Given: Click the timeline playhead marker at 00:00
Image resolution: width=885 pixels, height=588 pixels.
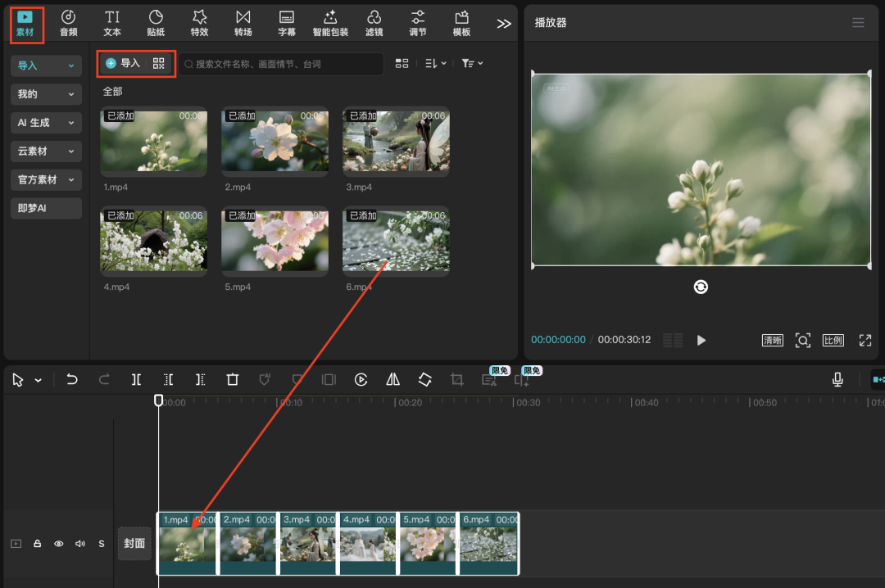Looking at the screenshot, I should click(x=159, y=400).
